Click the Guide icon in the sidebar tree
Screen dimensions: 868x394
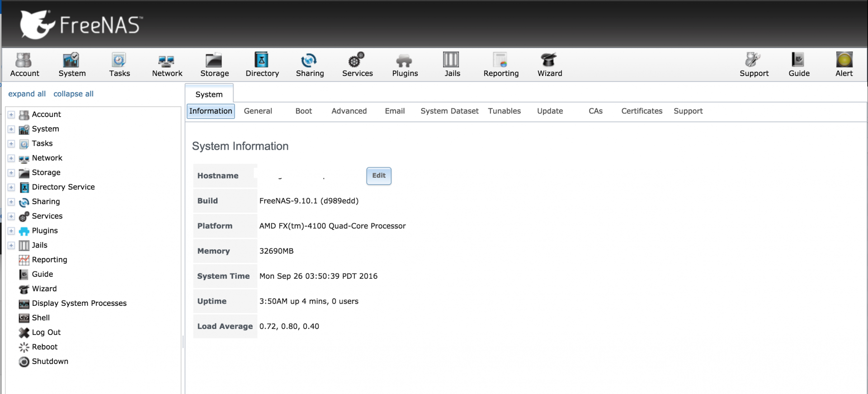tap(24, 274)
